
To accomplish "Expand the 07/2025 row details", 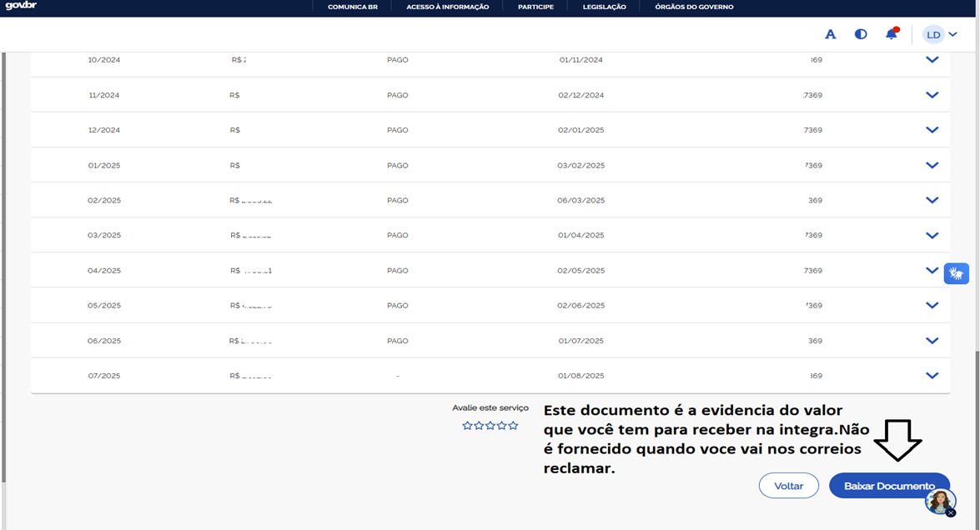I will [932, 376].
